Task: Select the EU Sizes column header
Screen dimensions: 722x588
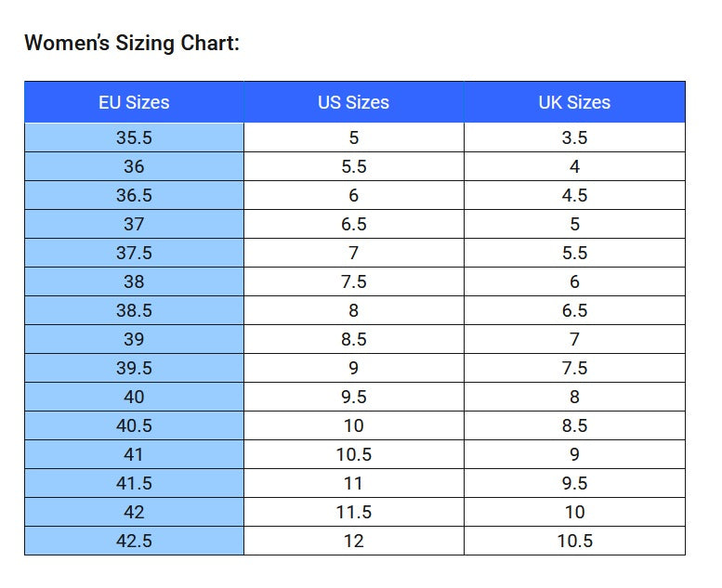Action: click(134, 102)
